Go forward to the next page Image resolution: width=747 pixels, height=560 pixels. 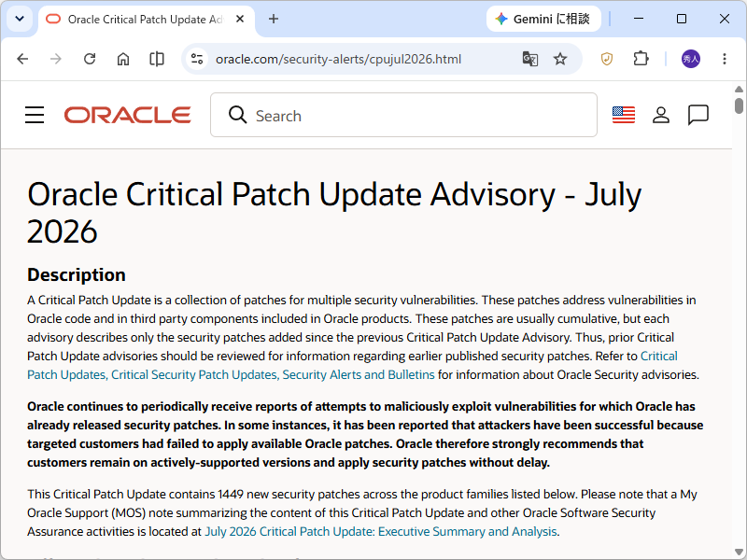[x=56, y=59]
